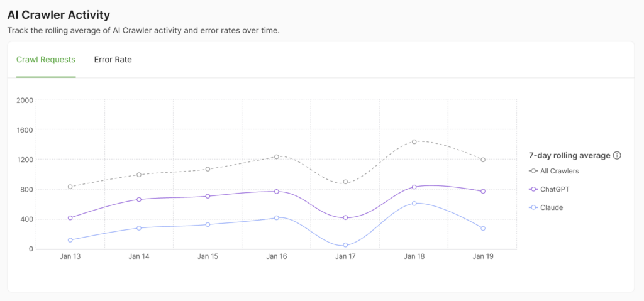This screenshot has width=644, height=301.
Task: Click the ChatGPT data point on Jan 18
Action: click(x=414, y=187)
